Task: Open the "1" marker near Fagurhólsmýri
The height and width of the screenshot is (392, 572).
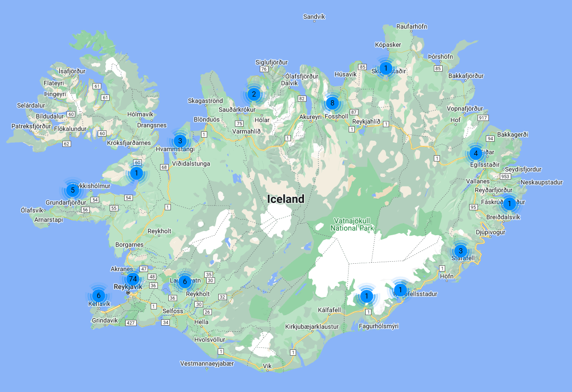Action: click(368, 296)
